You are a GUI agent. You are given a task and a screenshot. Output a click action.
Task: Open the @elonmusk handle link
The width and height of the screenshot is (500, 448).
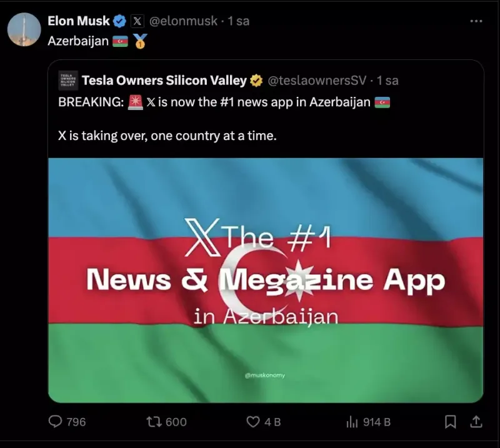coord(183,21)
